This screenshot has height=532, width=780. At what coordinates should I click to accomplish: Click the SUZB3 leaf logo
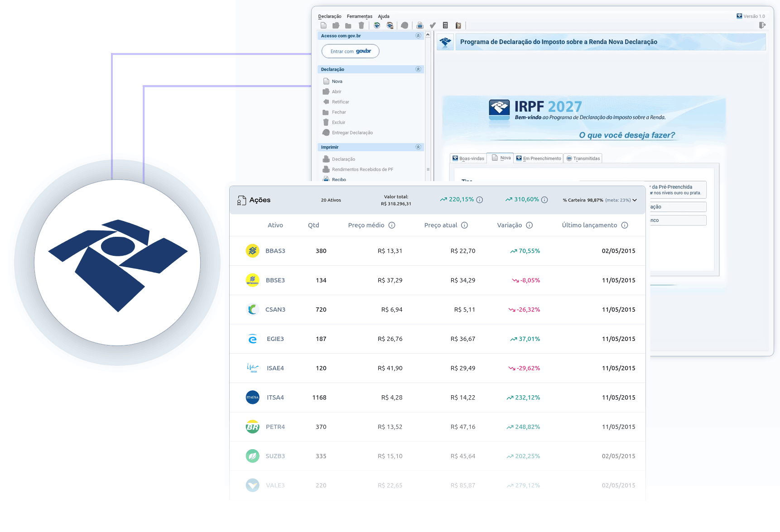pos(253,456)
